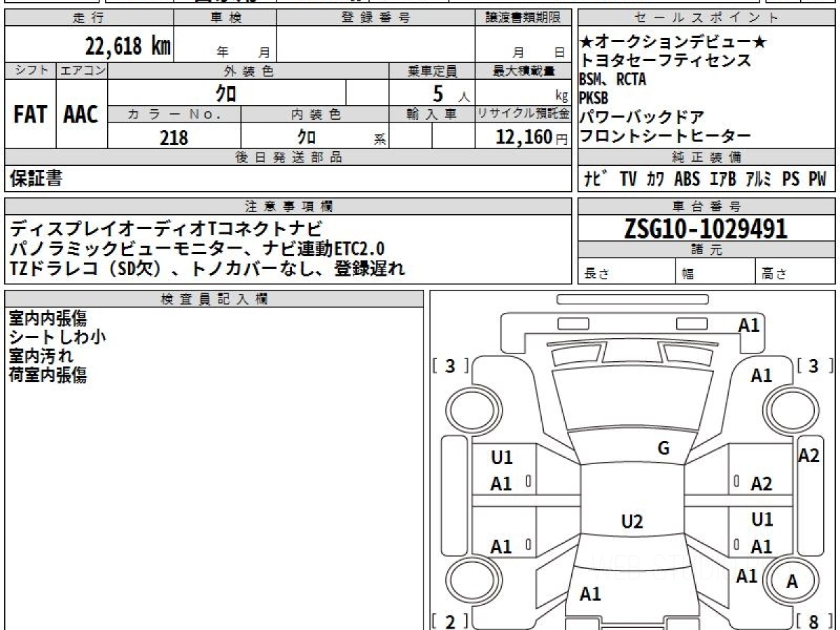Select the リサイクル預託金 header
The width and height of the screenshot is (840, 630).
pyautogui.click(x=523, y=114)
